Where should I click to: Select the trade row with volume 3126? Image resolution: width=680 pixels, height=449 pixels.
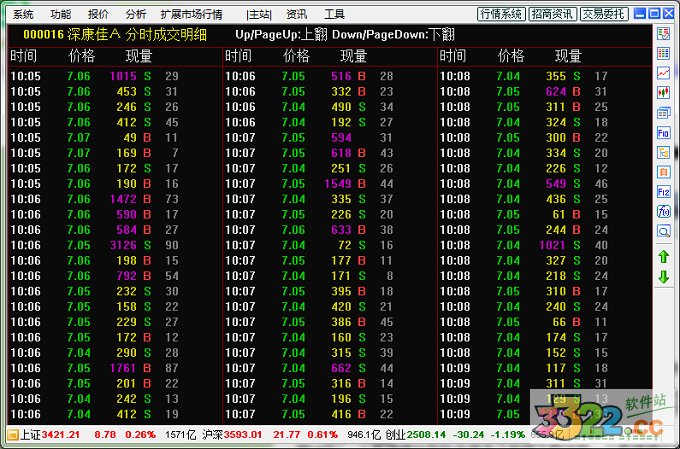tap(115, 245)
